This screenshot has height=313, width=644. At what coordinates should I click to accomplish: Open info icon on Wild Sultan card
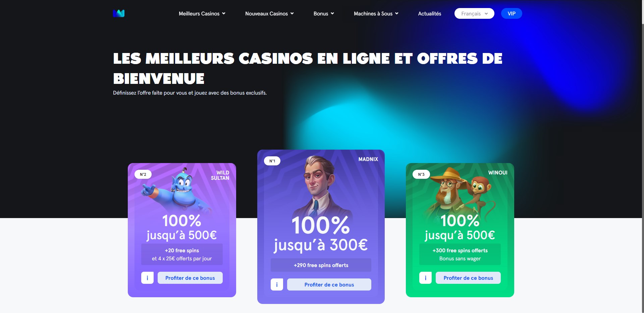pos(147,278)
